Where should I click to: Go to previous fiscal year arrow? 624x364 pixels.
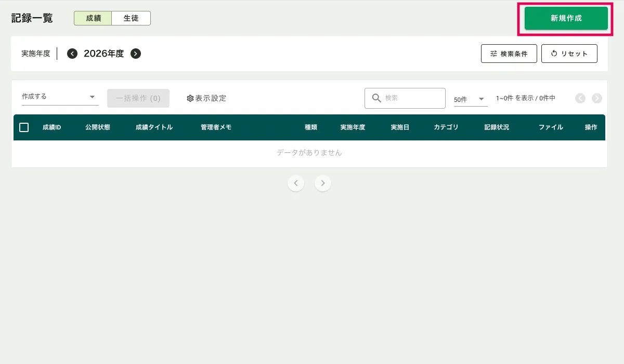(x=72, y=54)
